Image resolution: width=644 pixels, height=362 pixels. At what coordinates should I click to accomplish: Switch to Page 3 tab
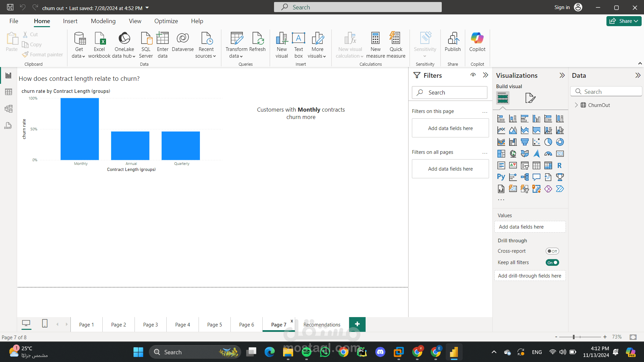coord(150,324)
